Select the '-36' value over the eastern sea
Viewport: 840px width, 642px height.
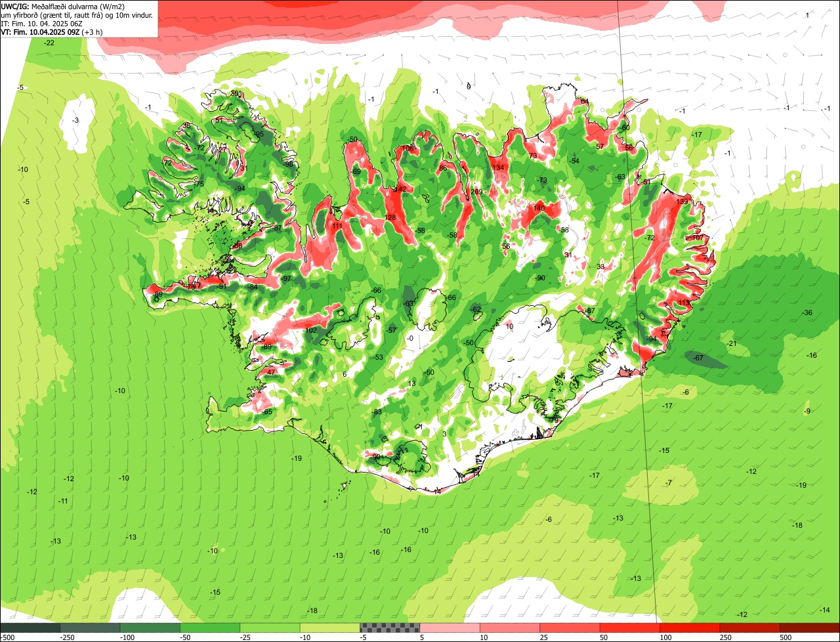807,312
